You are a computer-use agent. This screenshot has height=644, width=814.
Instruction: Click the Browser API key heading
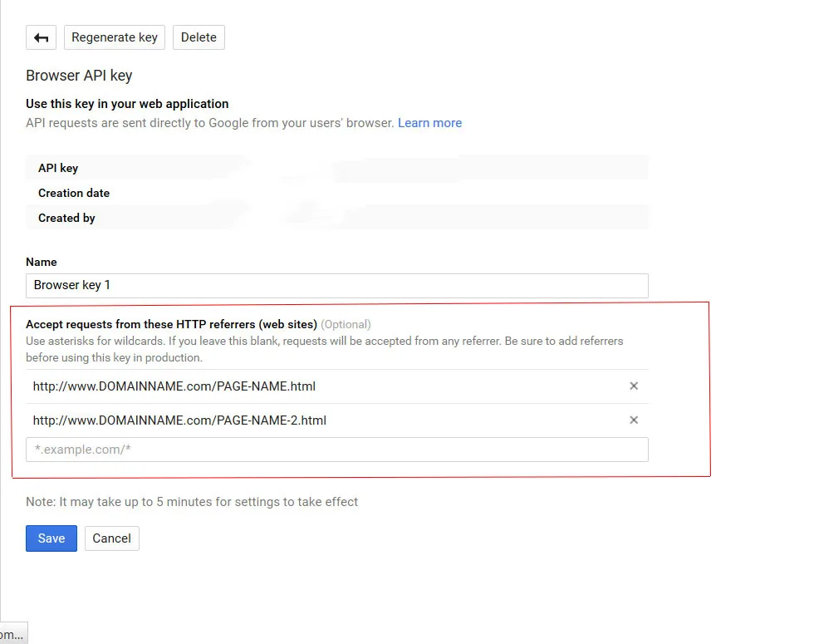click(x=79, y=76)
